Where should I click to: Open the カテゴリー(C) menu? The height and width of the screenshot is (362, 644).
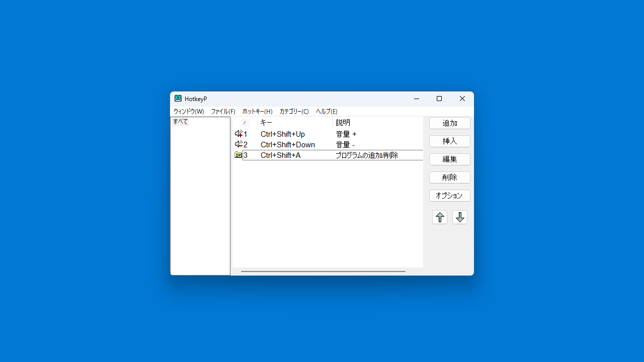(294, 112)
